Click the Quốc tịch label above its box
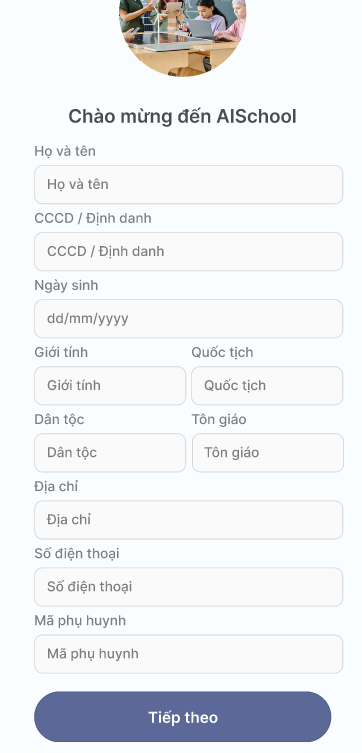This screenshot has width=362, height=753. pos(222,352)
